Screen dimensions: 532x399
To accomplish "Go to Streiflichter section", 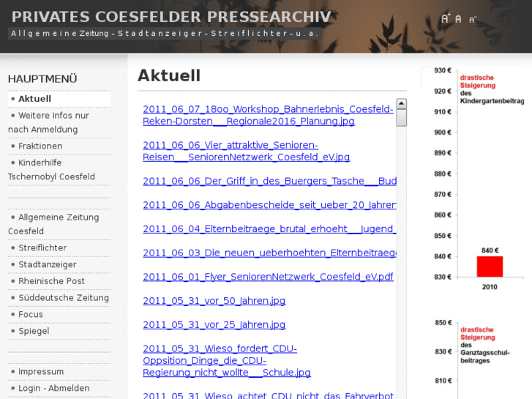I will pyautogui.click(x=59, y=247).
